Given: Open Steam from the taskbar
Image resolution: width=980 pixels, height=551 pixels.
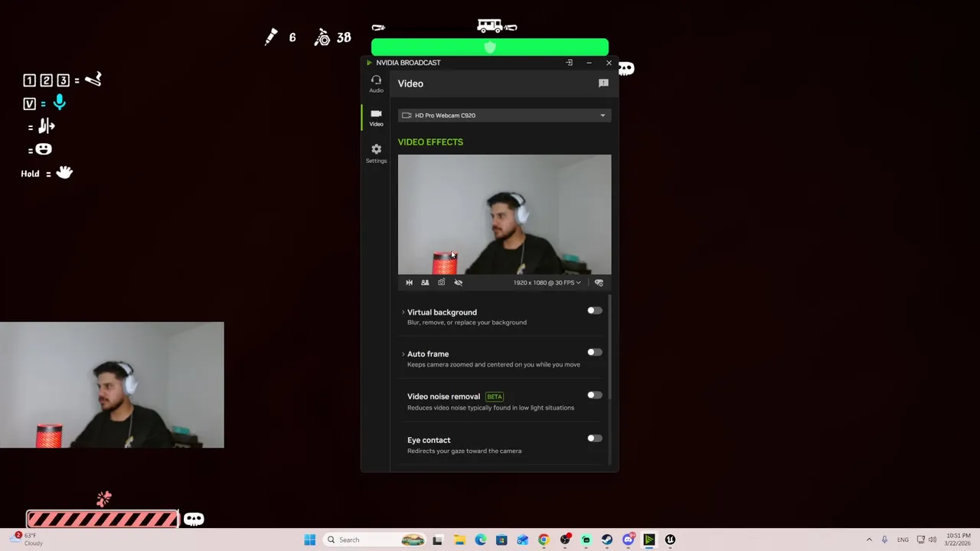Looking at the screenshot, I should [607, 540].
